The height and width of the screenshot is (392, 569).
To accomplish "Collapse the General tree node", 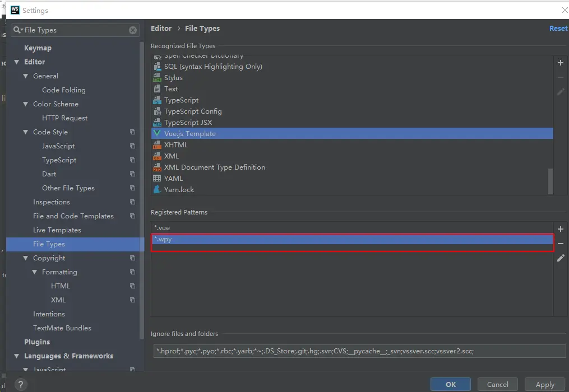I will tap(25, 76).
